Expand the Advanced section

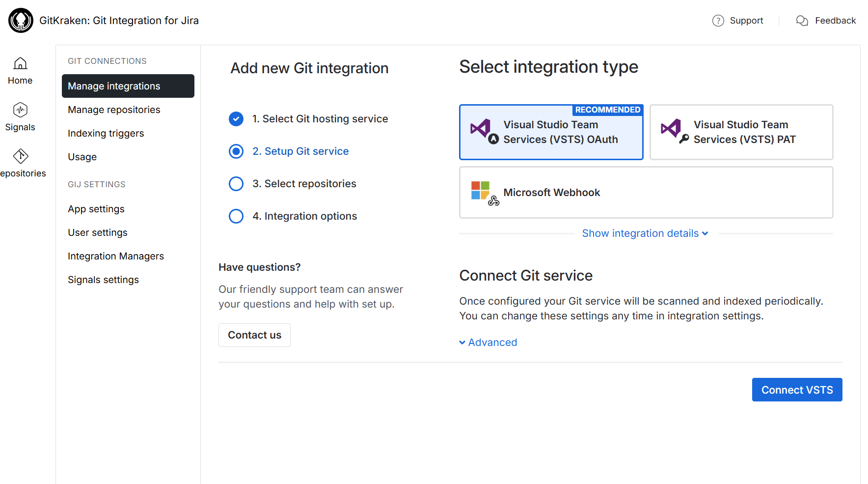[x=488, y=342]
